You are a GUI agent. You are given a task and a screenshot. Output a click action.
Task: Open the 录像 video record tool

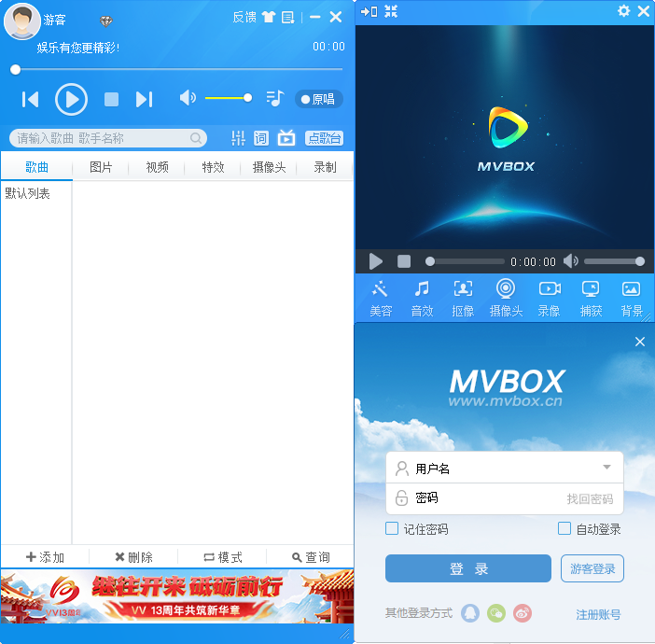[x=550, y=299]
